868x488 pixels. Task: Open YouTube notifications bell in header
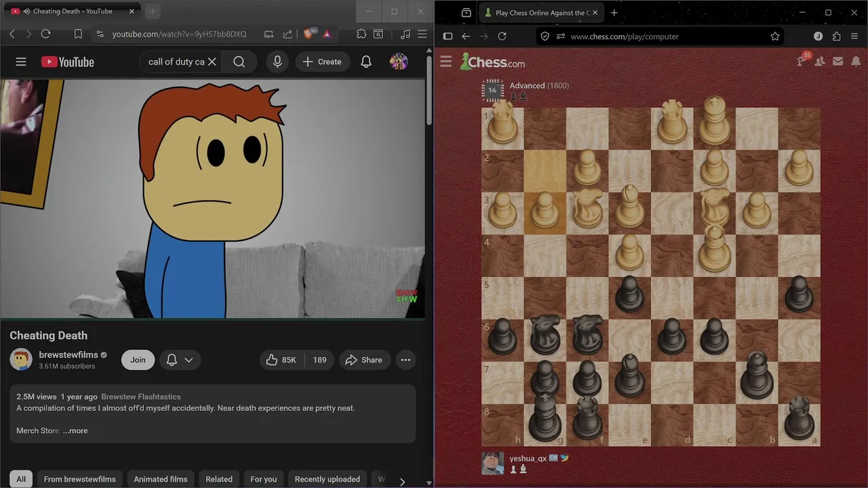pos(366,62)
